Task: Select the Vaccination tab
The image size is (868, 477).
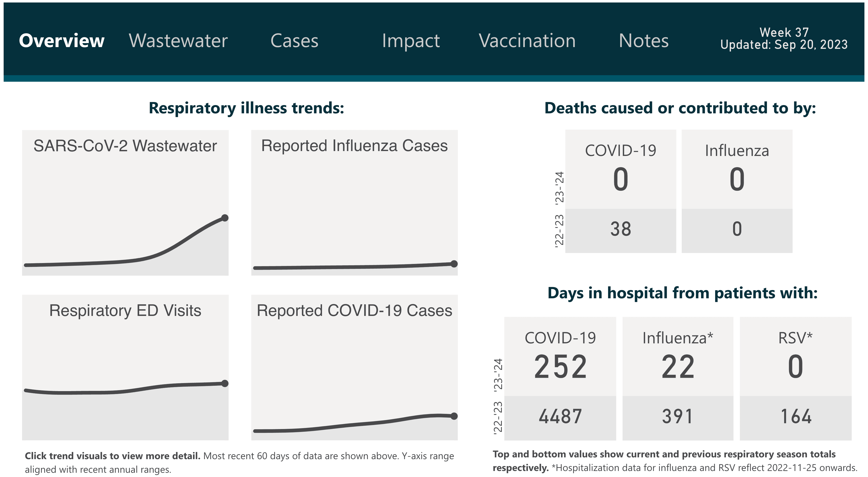Action: 527,41
